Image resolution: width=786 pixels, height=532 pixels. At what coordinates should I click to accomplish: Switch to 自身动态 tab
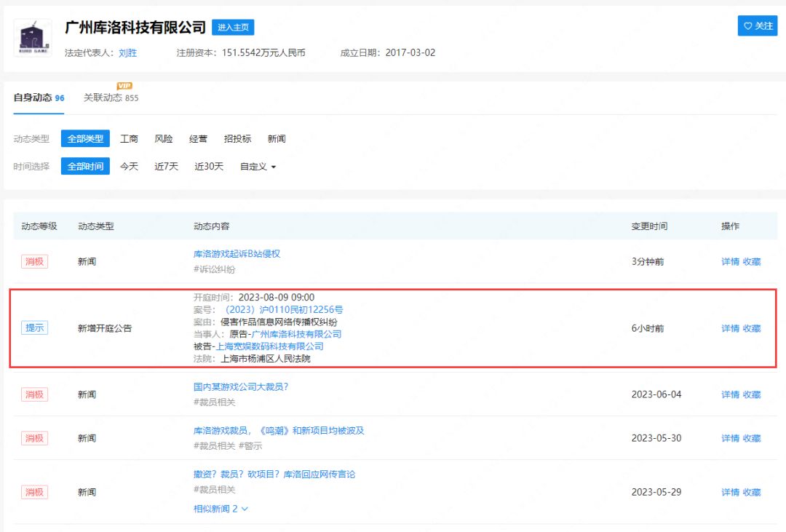39,98
